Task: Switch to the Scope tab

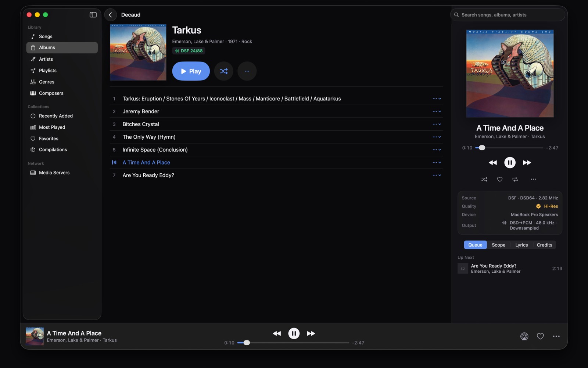Action: click(x=499, y=245)
